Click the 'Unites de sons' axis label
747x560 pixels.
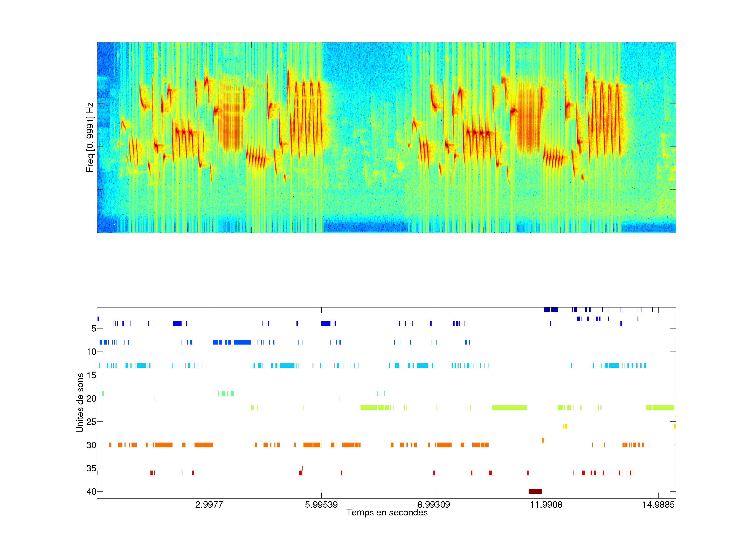(80, 402)
